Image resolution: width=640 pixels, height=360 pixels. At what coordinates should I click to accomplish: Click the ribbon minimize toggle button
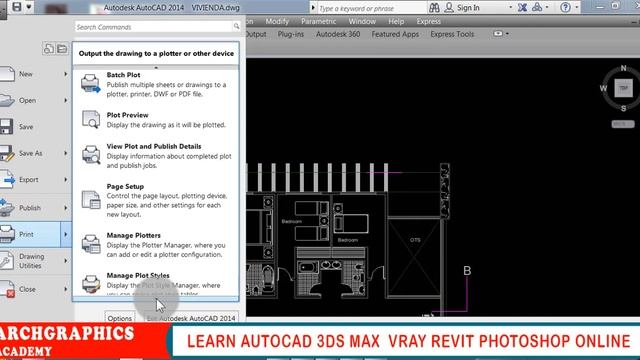pos(498,34)
